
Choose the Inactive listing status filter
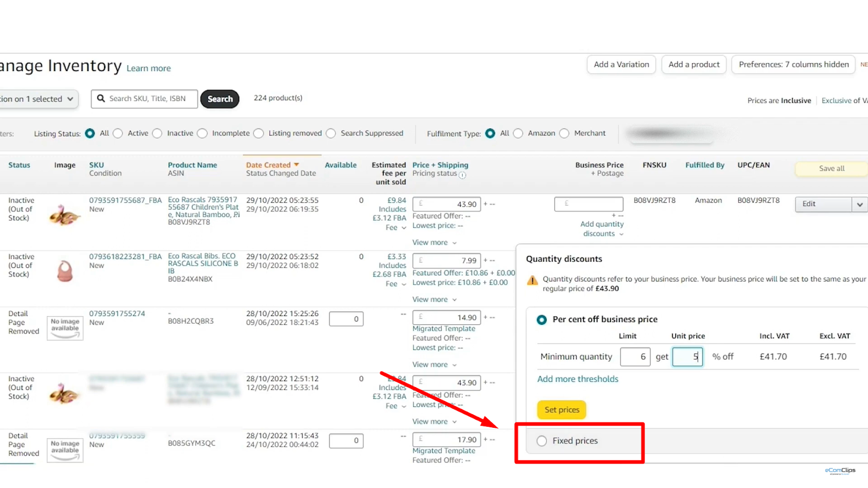pos(157,133)
